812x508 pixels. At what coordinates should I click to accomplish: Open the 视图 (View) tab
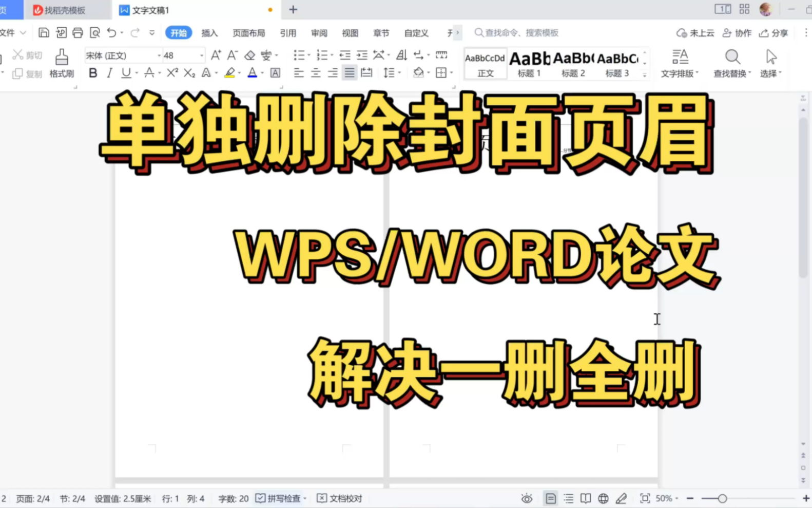350,33
